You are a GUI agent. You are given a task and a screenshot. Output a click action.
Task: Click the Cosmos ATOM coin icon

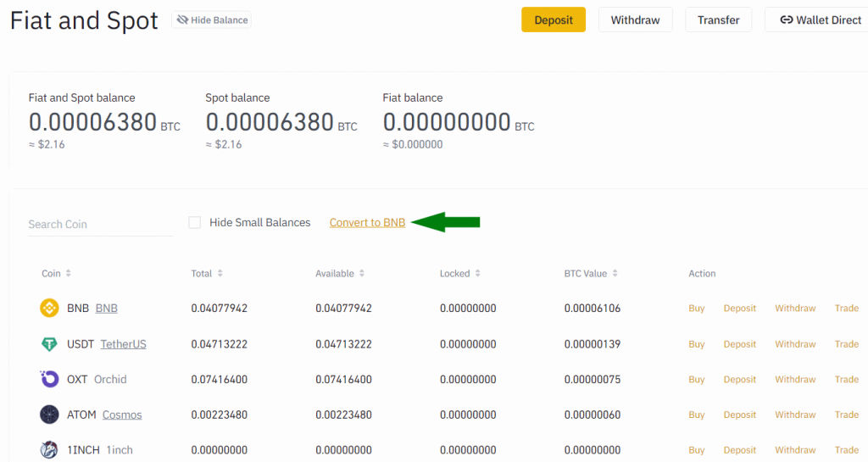pyautogui.click(x=49, y=415)
